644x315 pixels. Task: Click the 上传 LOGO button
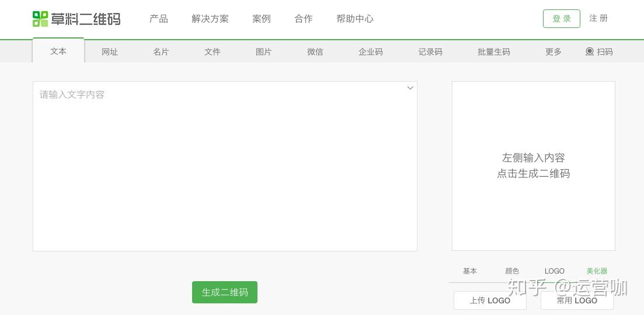click(490, 300)
